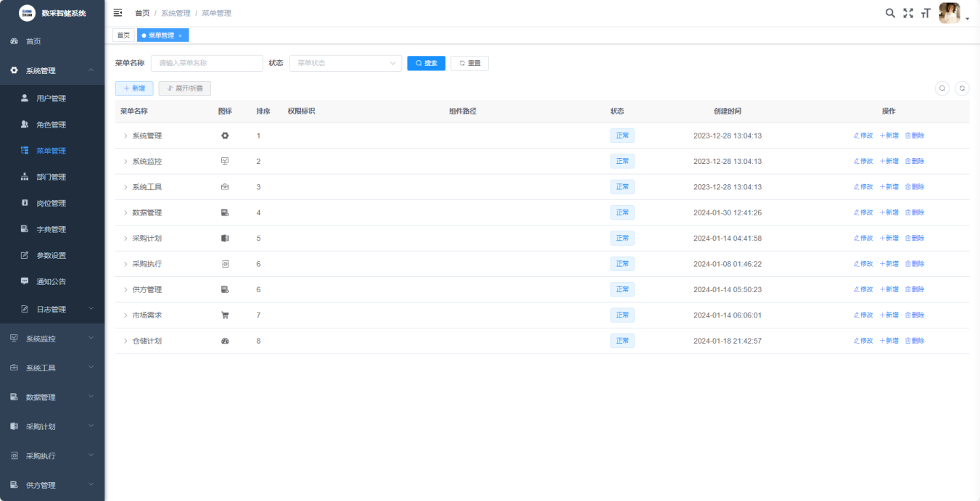Expand the 采购计划 sidebar group
The image size is (980, 501).
coord(52,426)
